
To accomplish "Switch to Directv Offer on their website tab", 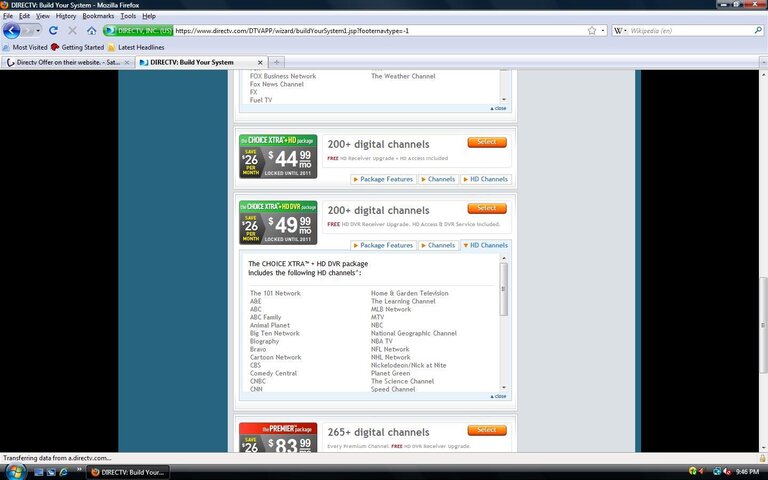I will point(68,62).
